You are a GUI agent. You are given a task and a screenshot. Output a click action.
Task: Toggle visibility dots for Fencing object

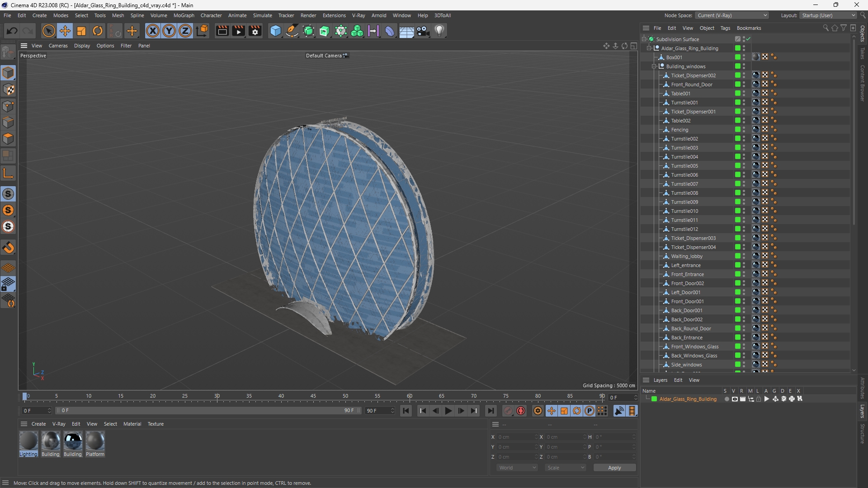[744, 130]
